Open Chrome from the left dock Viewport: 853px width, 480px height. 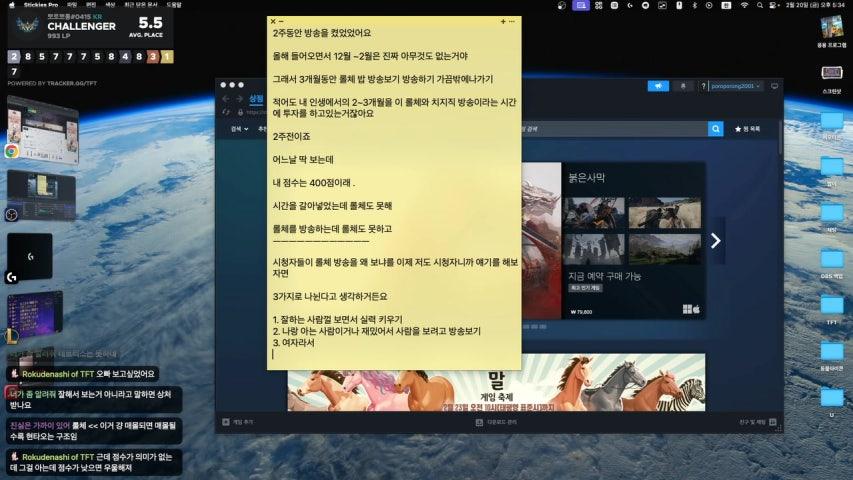(12, 151)
